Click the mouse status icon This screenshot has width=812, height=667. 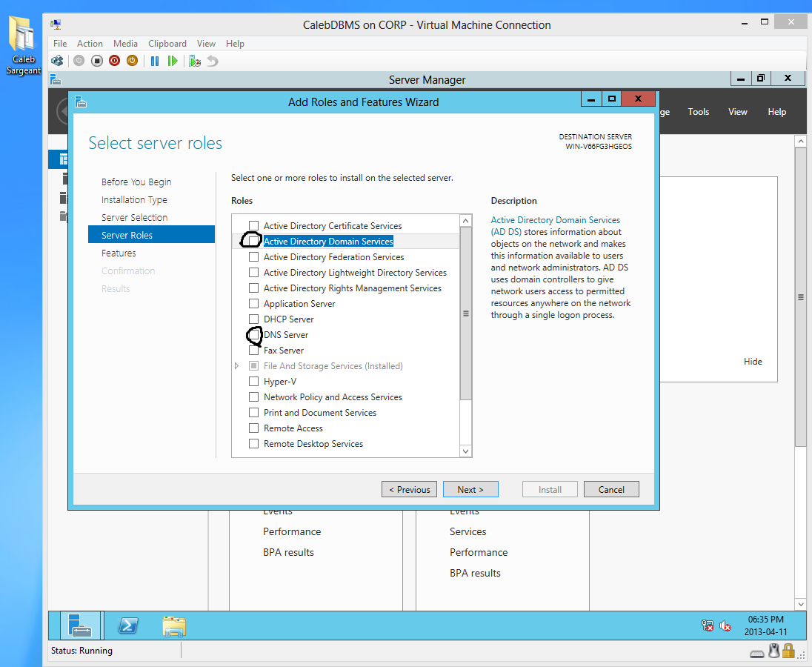pyautogui.click(x=774, y=651)
